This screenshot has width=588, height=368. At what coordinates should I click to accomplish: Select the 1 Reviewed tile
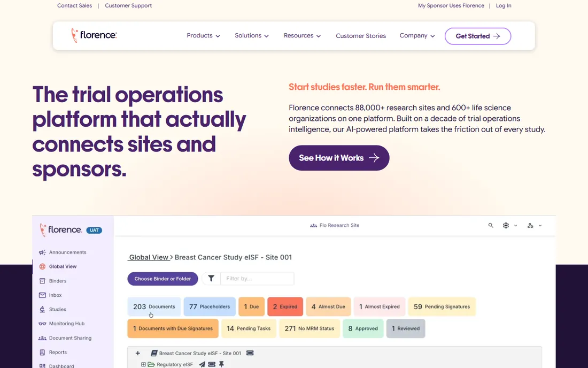click(x=406, y=328)
